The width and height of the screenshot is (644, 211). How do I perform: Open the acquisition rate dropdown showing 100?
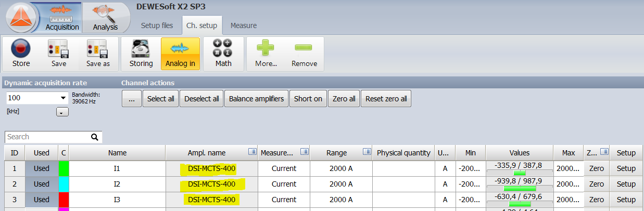click(37, 98)
